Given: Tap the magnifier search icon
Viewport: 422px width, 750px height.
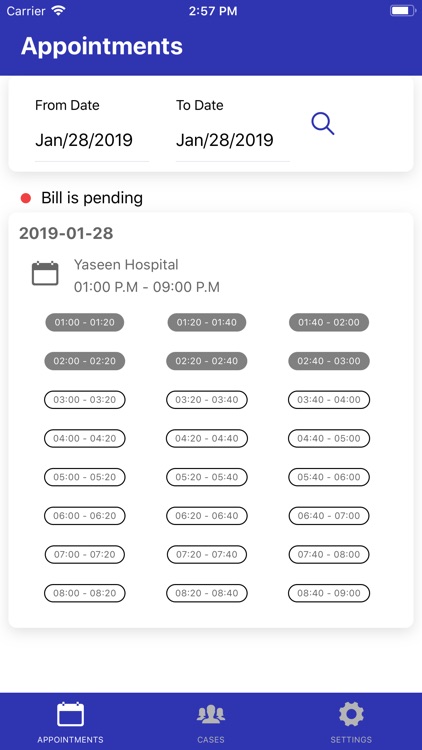Looking at the screenshot, I should coord(322,124).
